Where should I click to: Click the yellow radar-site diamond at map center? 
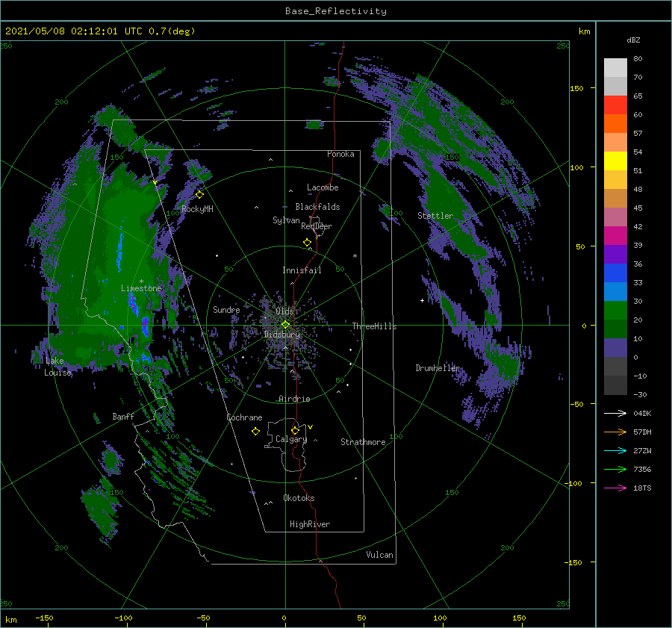[285, 325]
